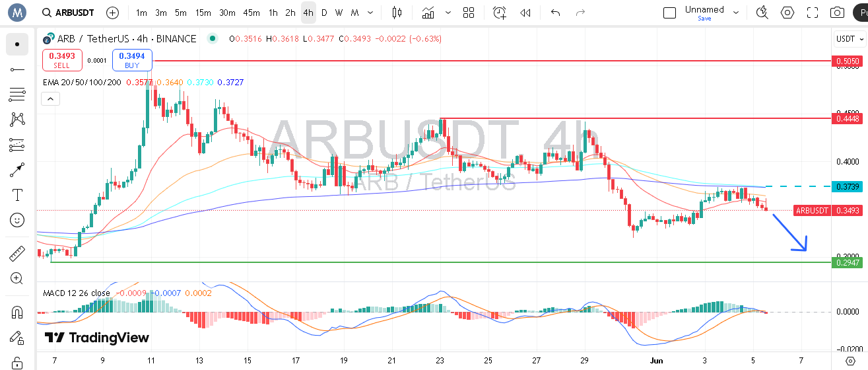Image resolution: width=868 pixels, height=370 pixels.
Task: Create a new alert
Action: click(500, 13)
